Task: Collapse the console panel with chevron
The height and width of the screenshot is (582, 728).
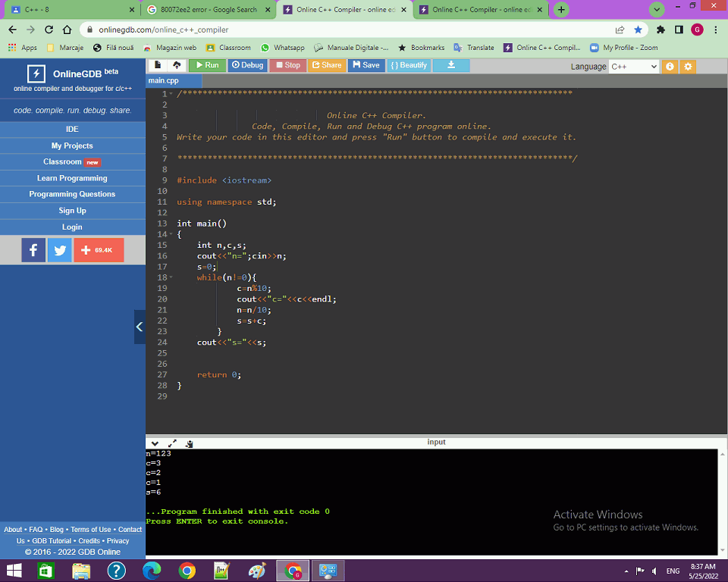Action: coord(155,443)
